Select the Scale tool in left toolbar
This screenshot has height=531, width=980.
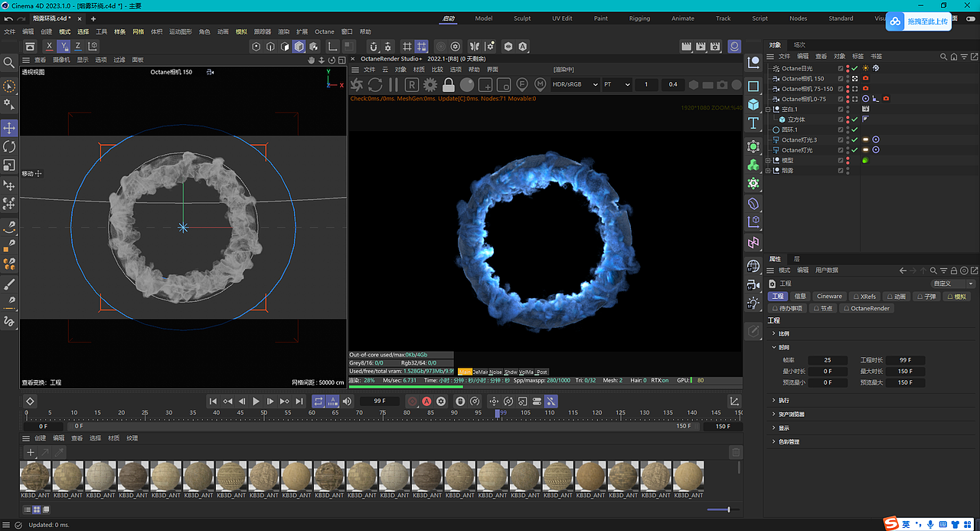click(9, 166)
